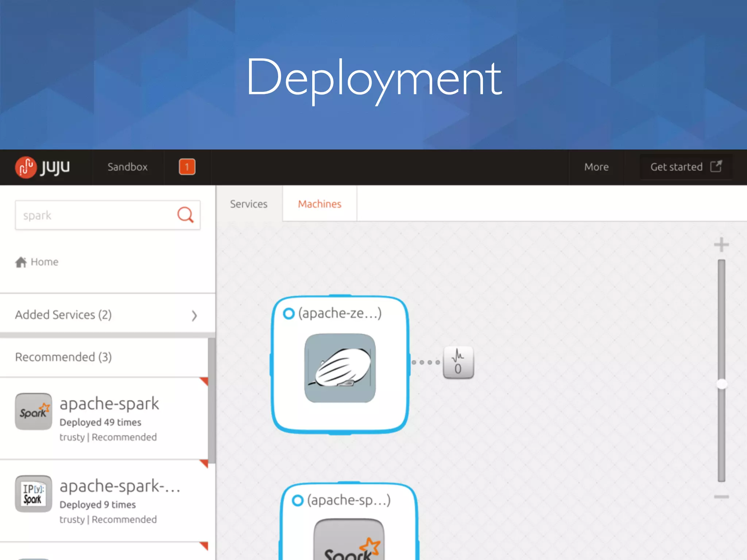The height and width of the screenshot is (560, 747).
Task: Click the Recommended (3) heading
Action: pos(63,357)
